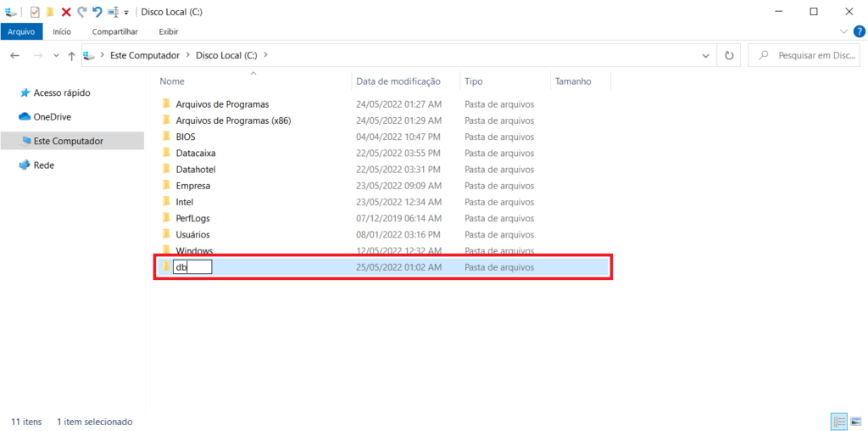Open recent locations dropdown next to forward arrow

(56, 55)
